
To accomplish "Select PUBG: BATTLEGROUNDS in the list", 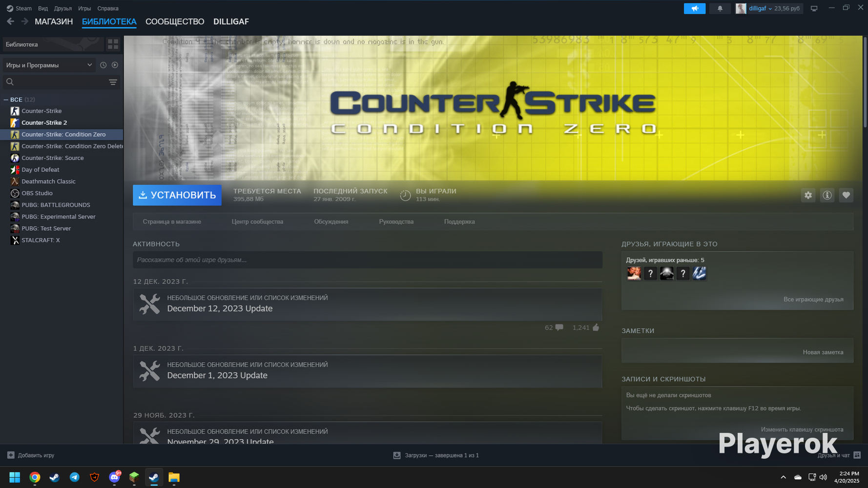I will coord(62,205).
